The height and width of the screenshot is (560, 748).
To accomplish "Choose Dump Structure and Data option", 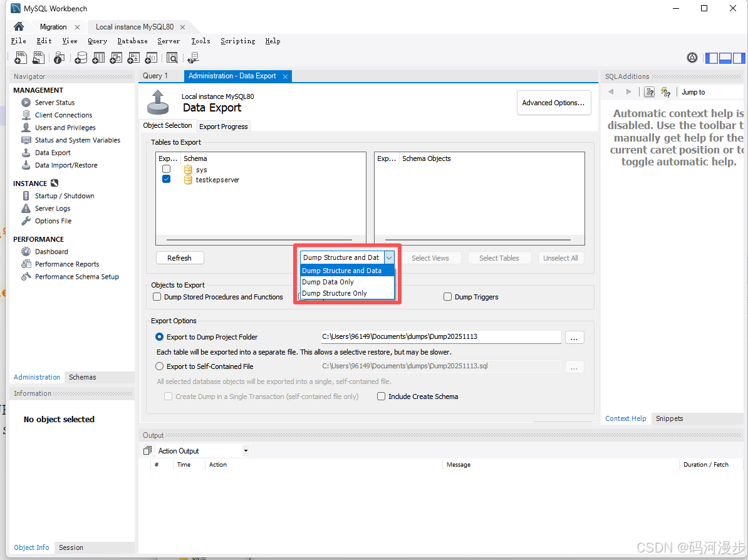I will point(347,271).
